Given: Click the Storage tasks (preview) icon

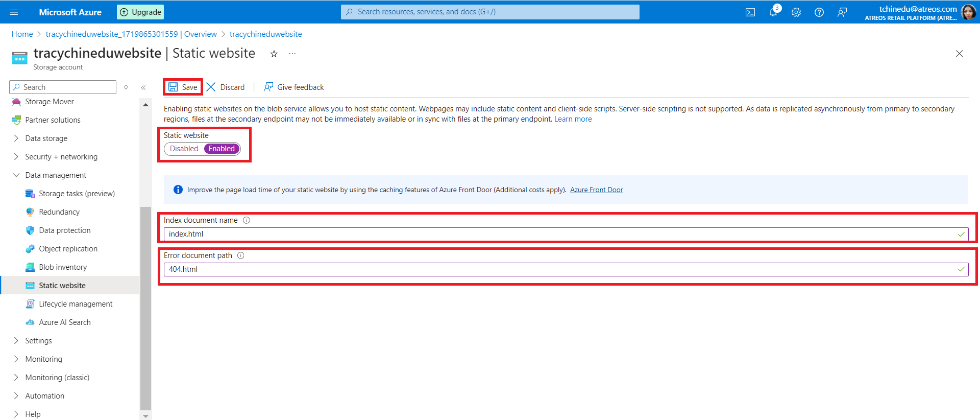Looking at the screenshot, I should 30,194.
